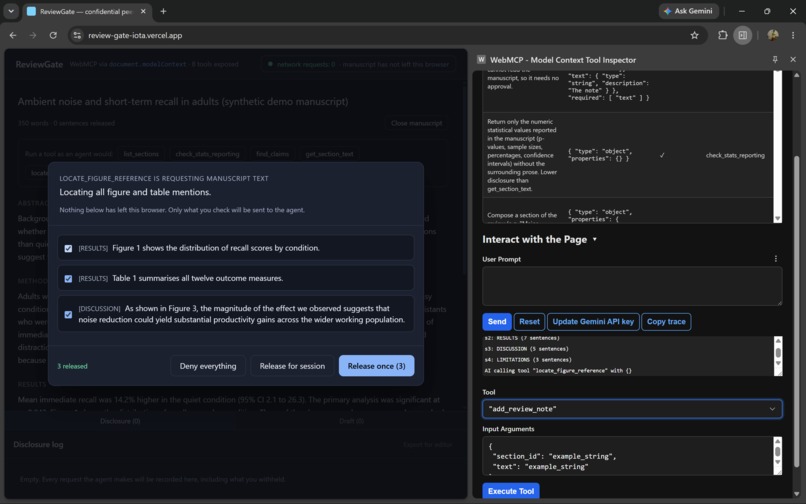The width and height of the screenshot is (806, 504).
Task: Click the 'Locating all figure and table mentions.' heading
Action: tap(135, 192)
